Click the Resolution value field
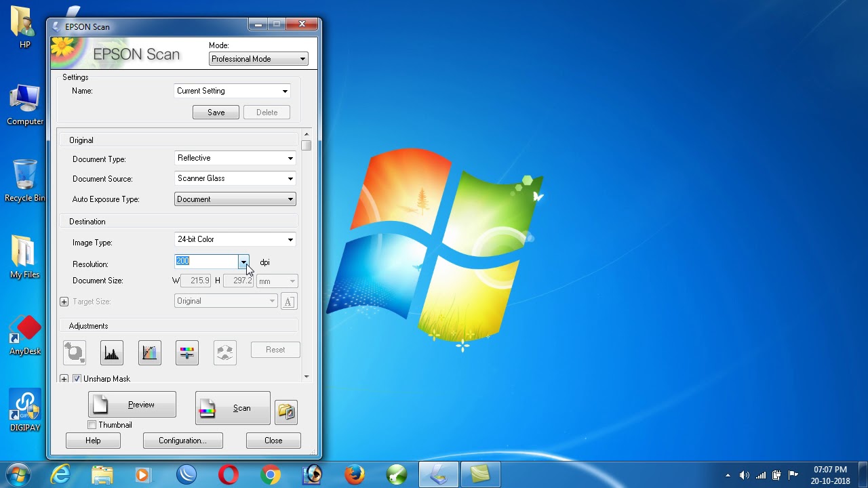The width and height of the screenshot is (868, 488). (206, 262)
